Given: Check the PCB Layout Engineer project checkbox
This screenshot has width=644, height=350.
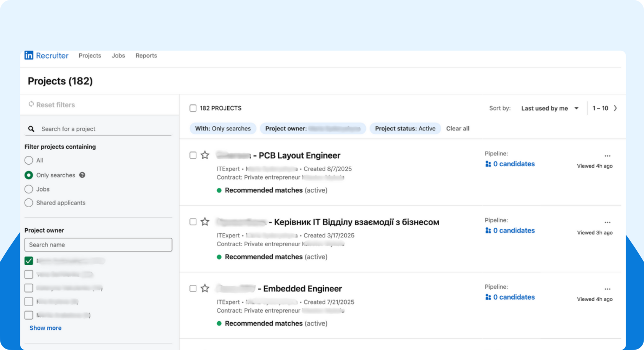Looking at the screenshot, I should tap(193, 155).
